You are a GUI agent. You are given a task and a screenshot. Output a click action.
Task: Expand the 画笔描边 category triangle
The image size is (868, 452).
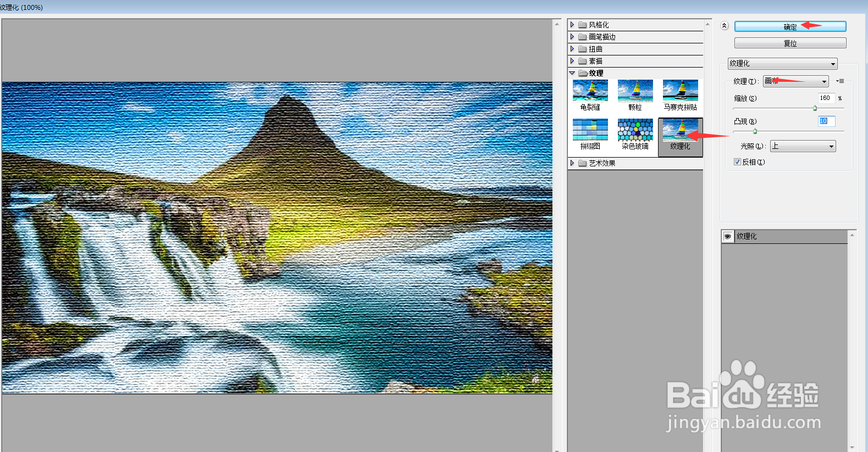(572, 37)
